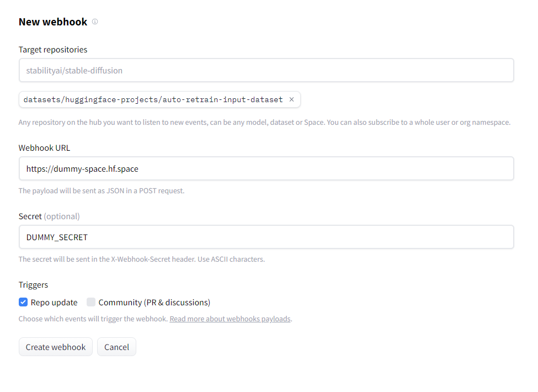Click the Community (PR & discussions) label text
Image resolution: width=538 pixels, height=392 pixels.
[x=154, y=302]
